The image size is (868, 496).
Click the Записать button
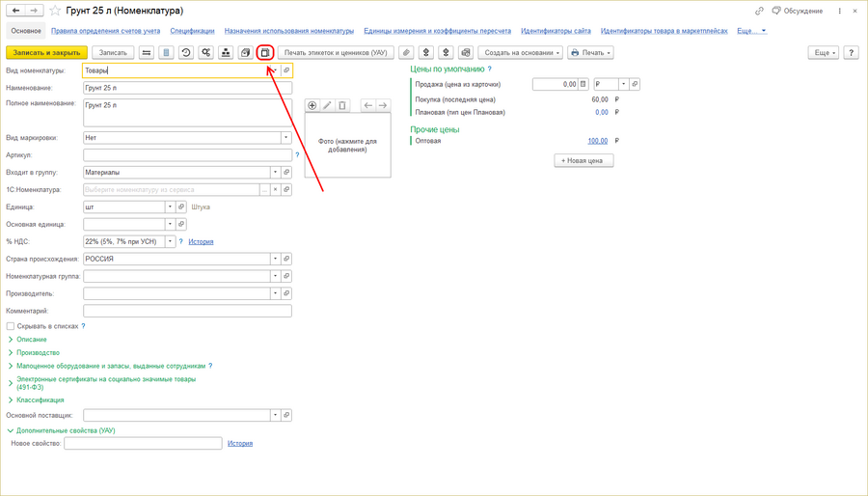point(113,52)
